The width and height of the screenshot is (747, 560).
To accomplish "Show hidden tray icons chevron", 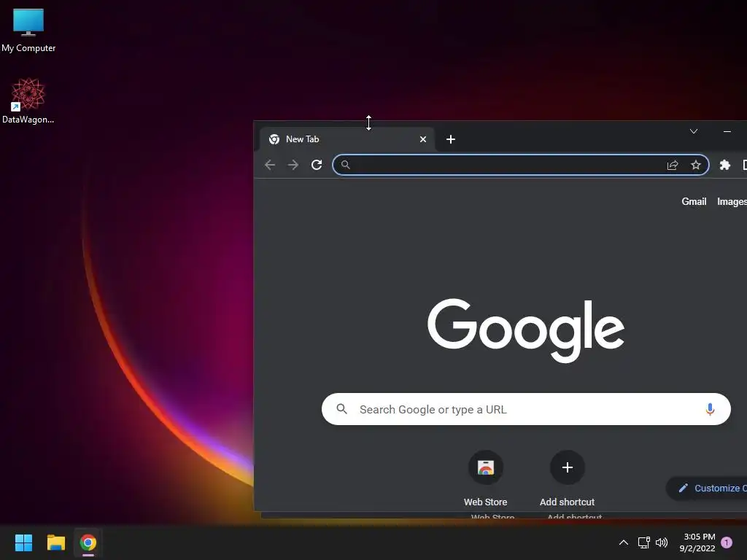I will tap(623, 542).
